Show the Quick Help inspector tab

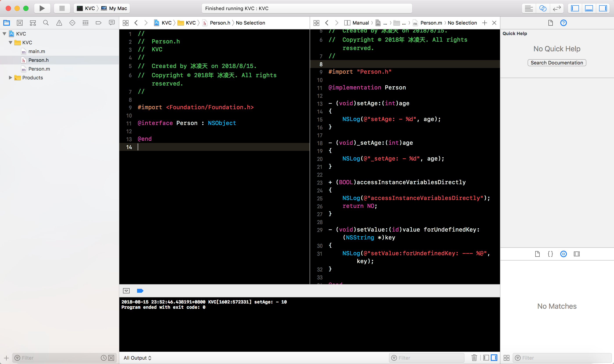[x=563, y=23]
